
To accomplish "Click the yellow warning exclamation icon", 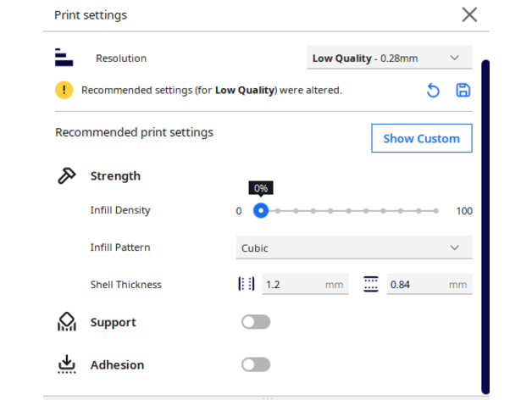I will (x=64, y=90).
